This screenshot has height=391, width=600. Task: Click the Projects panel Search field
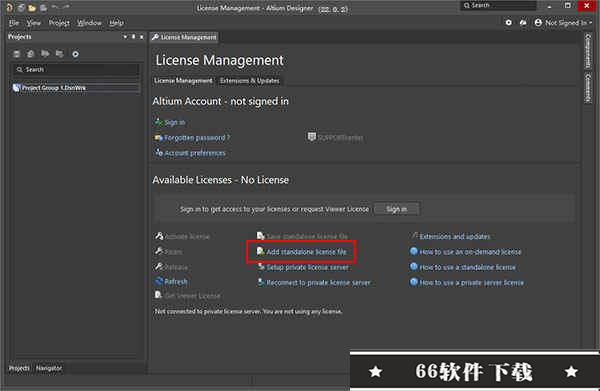tap(76, 69)
